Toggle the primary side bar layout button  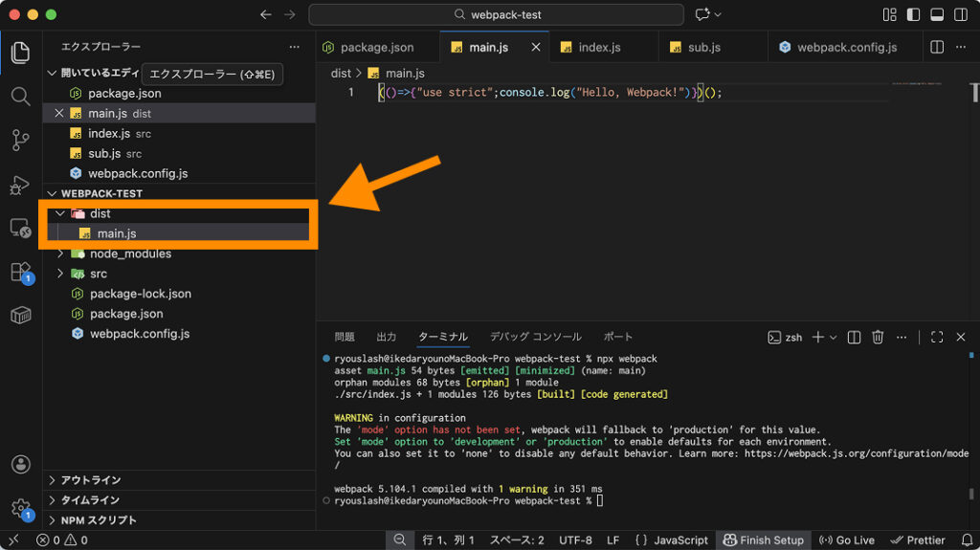913,14
